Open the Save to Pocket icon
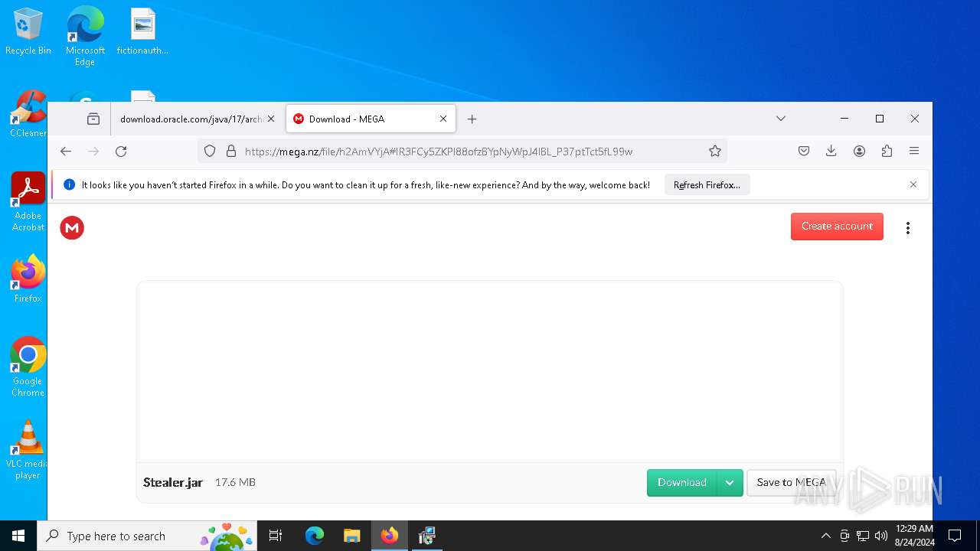This screenshot has height=551, width=980. (804, 152)
